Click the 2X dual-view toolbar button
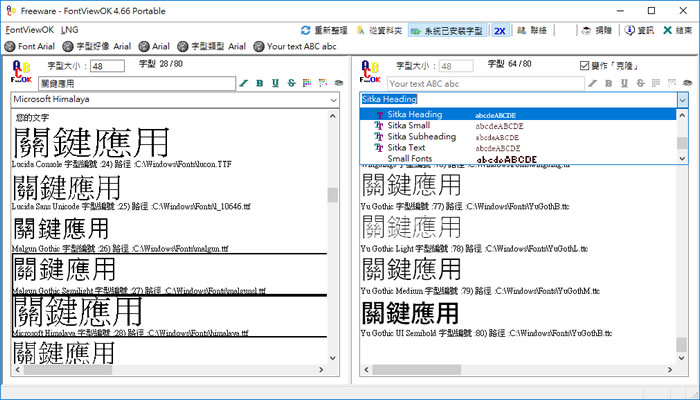The image size is (700, 400). 499,30
